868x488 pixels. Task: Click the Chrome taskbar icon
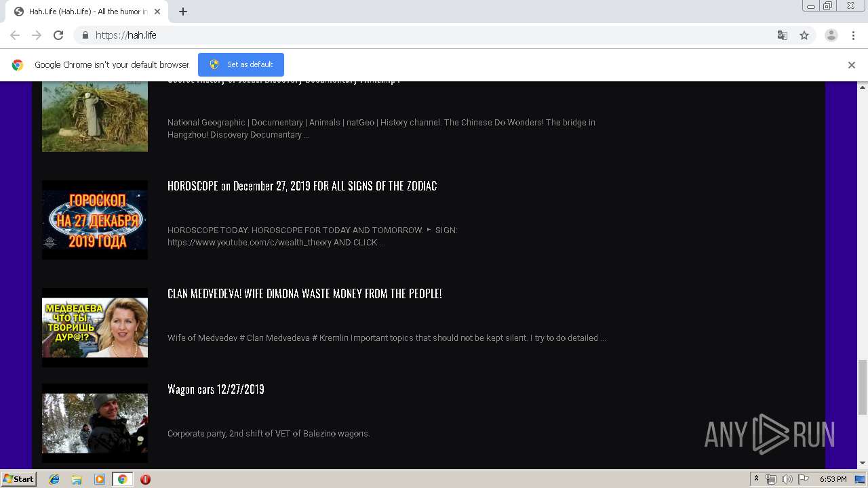[123, 479]
